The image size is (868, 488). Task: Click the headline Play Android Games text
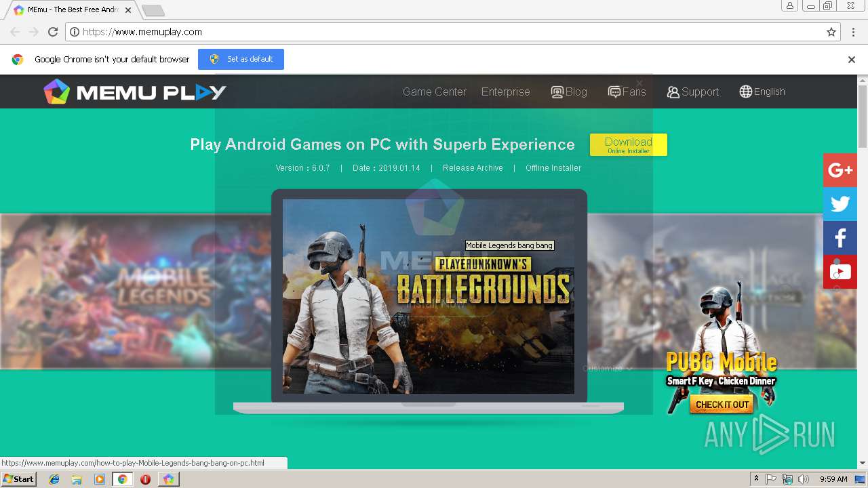[382, 144]
